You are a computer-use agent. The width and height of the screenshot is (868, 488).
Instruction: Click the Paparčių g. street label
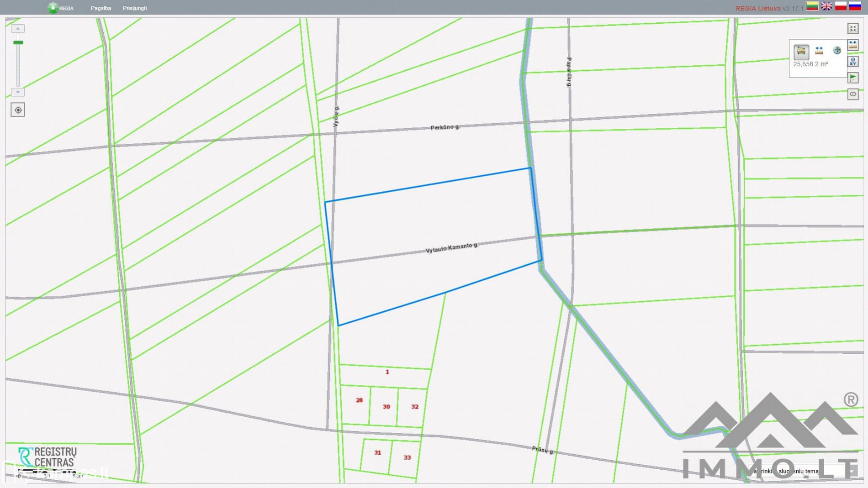coord(569,72)
